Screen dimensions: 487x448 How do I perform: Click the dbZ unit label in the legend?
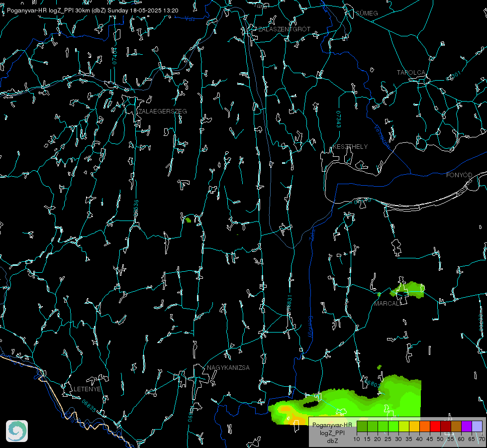coord(332,441)
